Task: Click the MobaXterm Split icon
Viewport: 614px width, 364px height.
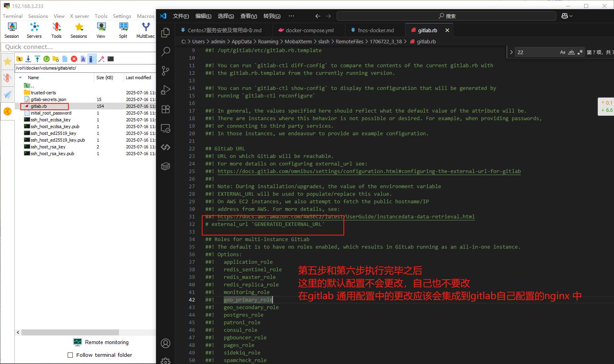Action: [x=123, y=30]
